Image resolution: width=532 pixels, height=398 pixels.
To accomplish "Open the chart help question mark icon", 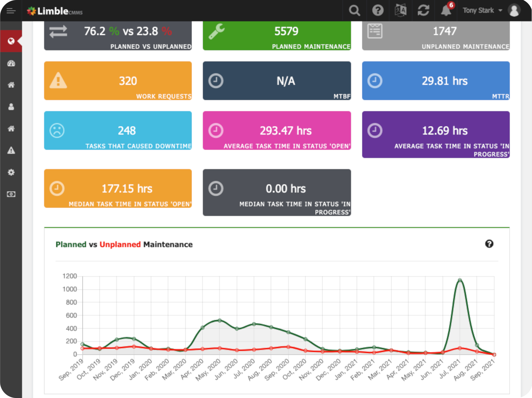I will coord(489,244).
